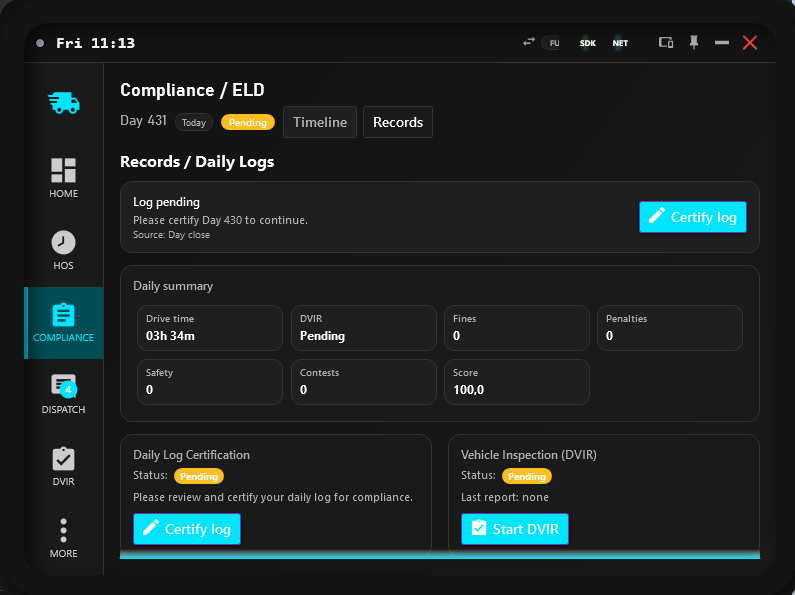The image size is (795, 595).
Task: Click the window display mode icon
Action: tap(666, 43)
